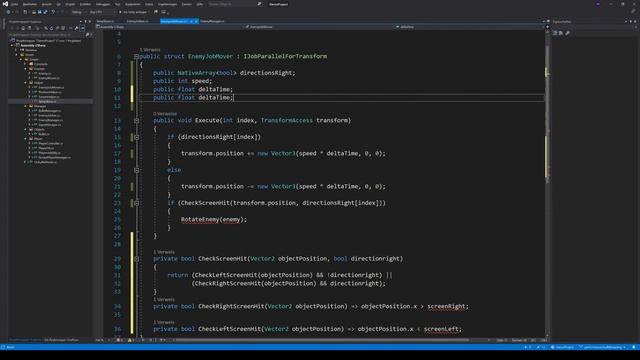This screenshot has height=360, width=640.
Task: Collapse the if directionsRight block
Action: [x=137, y=137]
